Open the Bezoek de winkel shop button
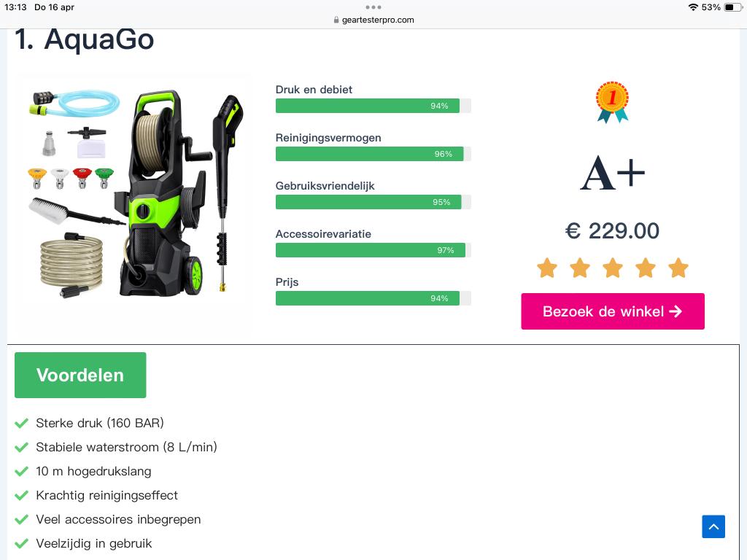The image size is (747, 560). coord(613,311)
